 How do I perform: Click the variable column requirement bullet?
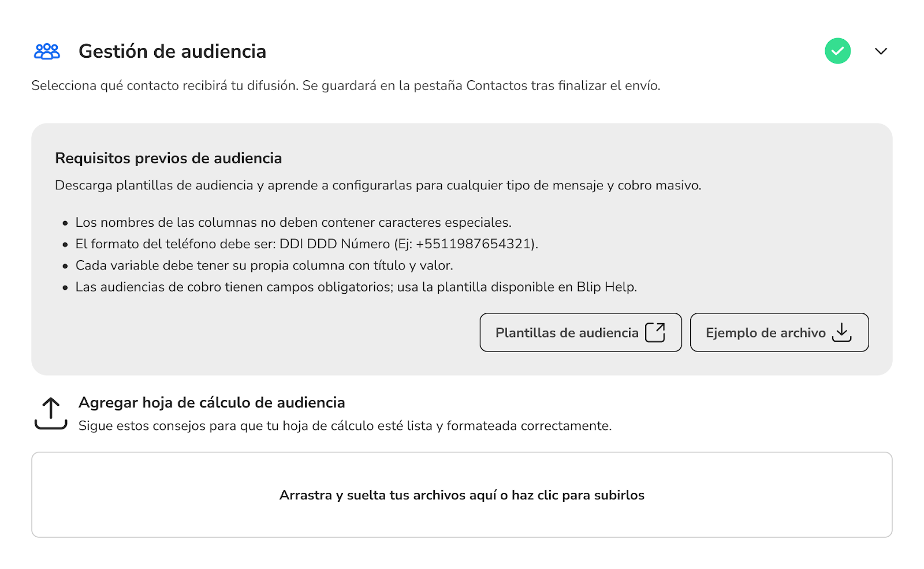click(264, 265)
